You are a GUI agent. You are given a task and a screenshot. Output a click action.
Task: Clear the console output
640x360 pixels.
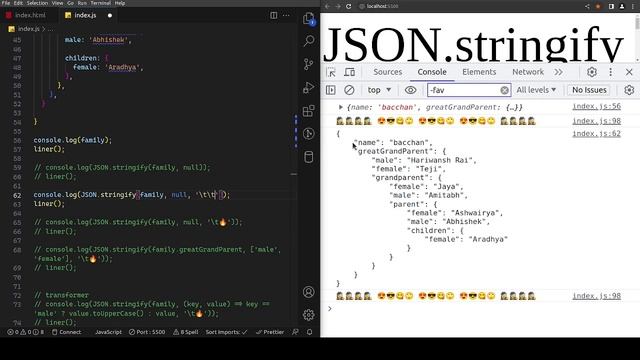click(x=349, y=90)
